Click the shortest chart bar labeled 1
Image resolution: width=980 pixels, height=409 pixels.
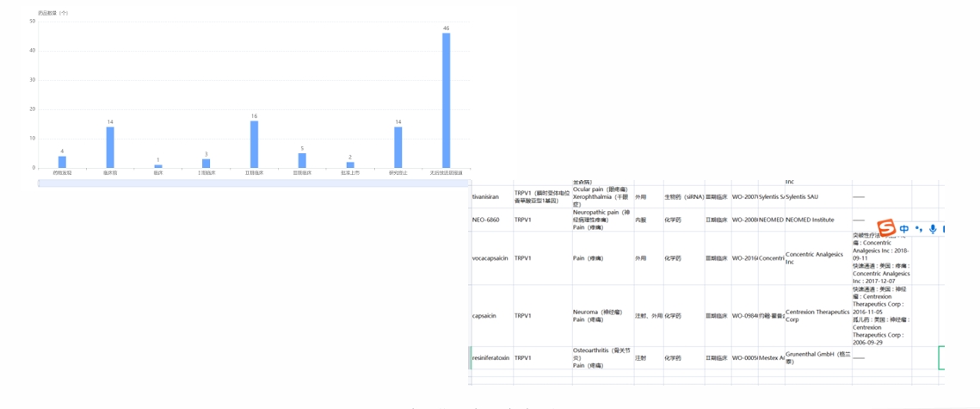(158, 166)
